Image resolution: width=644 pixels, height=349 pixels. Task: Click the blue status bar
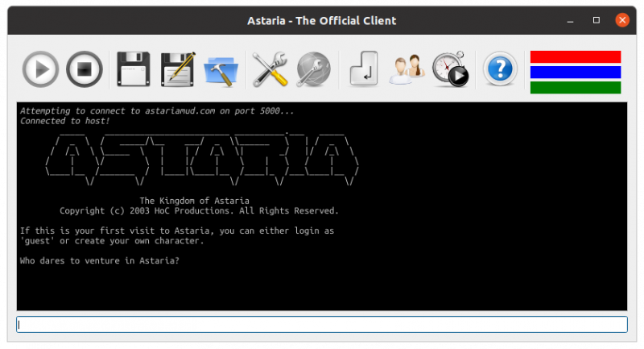(x=575, y=72)
